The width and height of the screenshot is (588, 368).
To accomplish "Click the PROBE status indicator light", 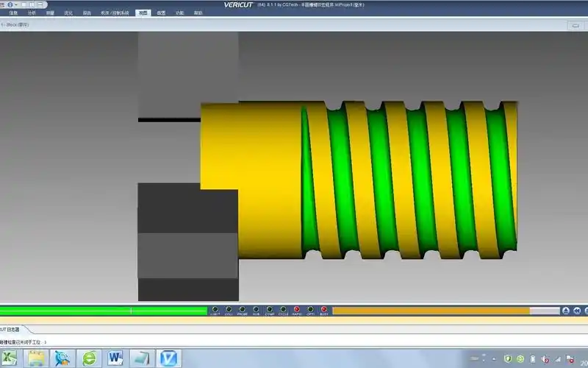I will click(x=243, y=309).
